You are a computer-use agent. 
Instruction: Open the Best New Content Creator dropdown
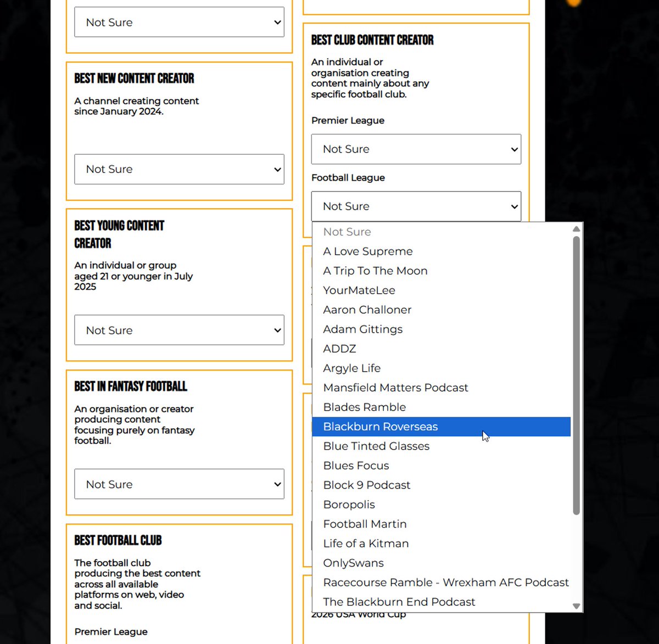pos(179,169)
